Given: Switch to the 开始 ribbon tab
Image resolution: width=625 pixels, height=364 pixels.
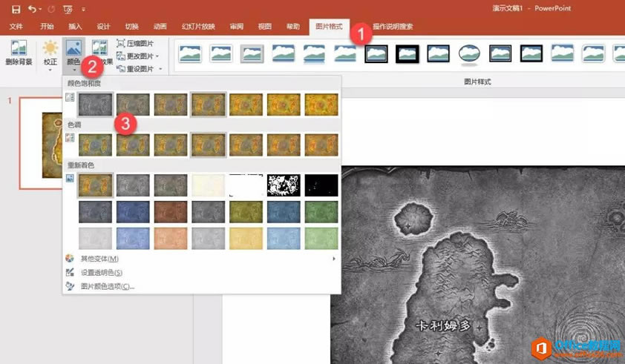Looking at the screenshot, I should 47,26.
